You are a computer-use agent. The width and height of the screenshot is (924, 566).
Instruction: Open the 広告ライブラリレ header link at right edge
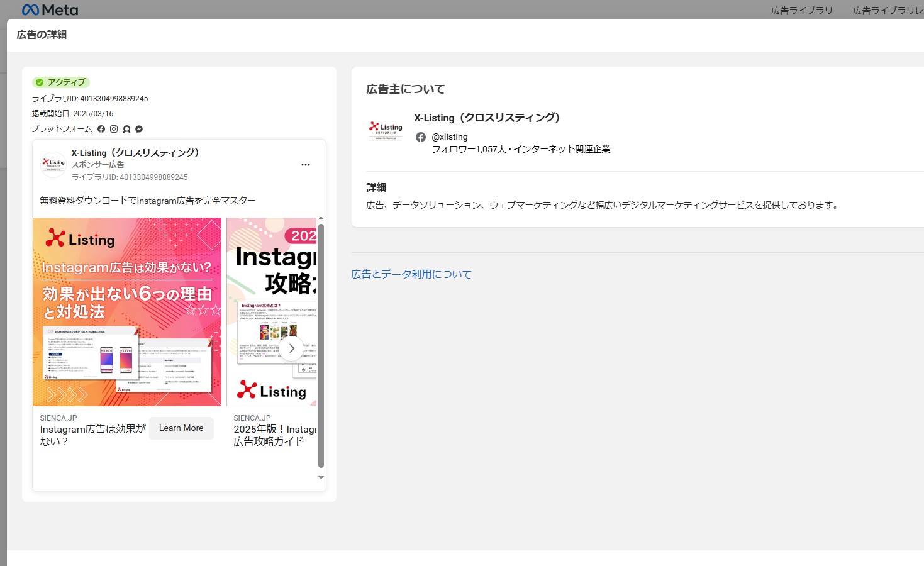pos(888,11)
